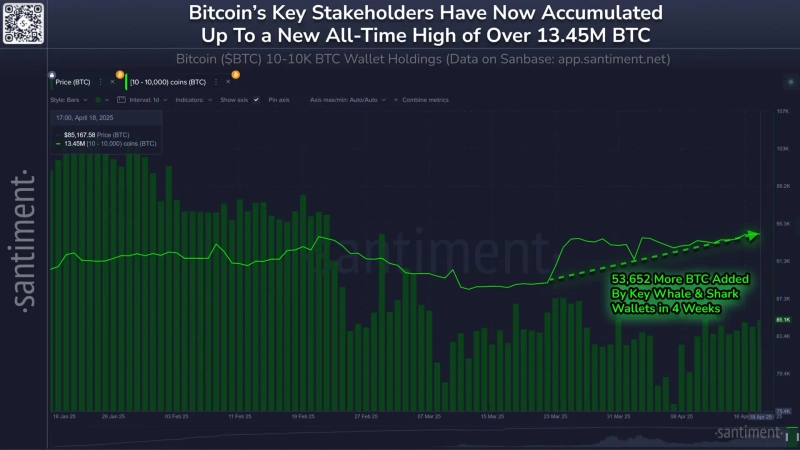Toggle the Pin axis option
This screenshot has width=800, height=450.
(280, 100)
